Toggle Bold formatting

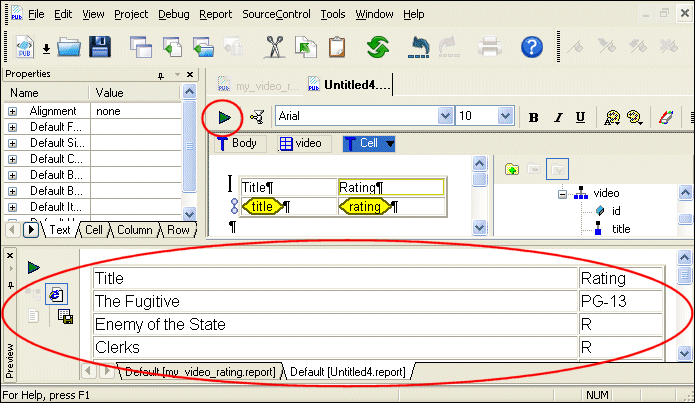[534, 117]
